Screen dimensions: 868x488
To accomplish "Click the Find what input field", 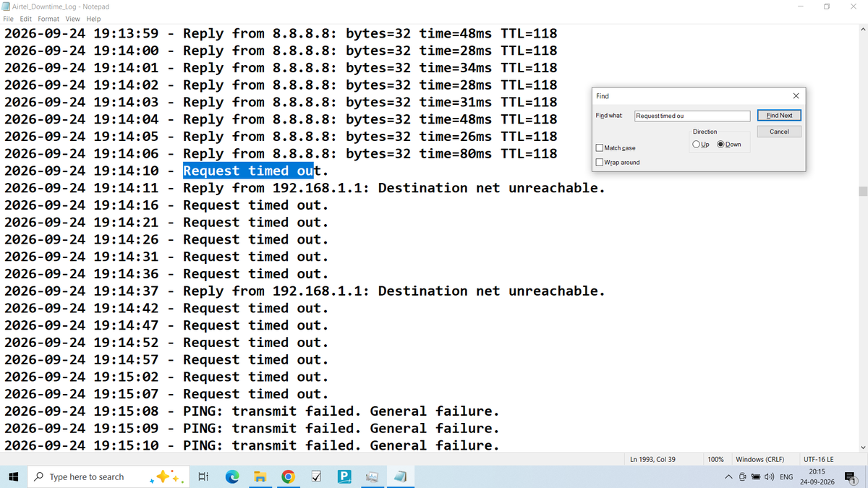I will click(692, 116).
